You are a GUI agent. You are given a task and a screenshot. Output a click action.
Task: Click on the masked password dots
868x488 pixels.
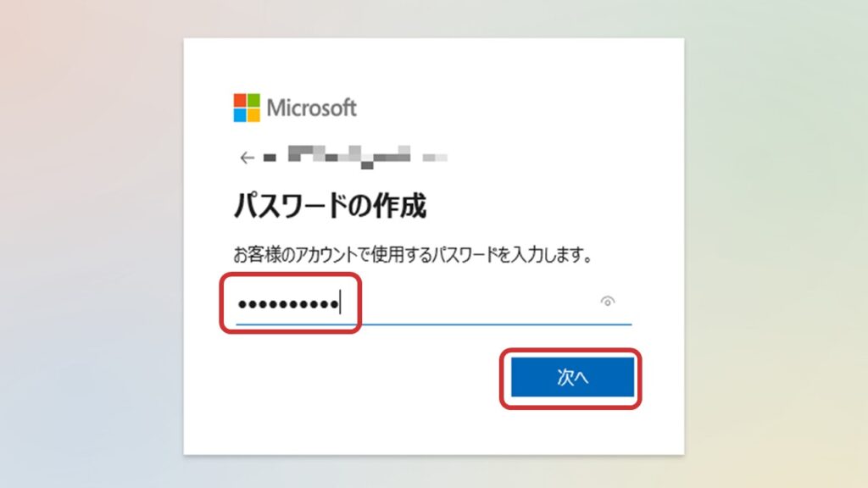coord(288,304)
